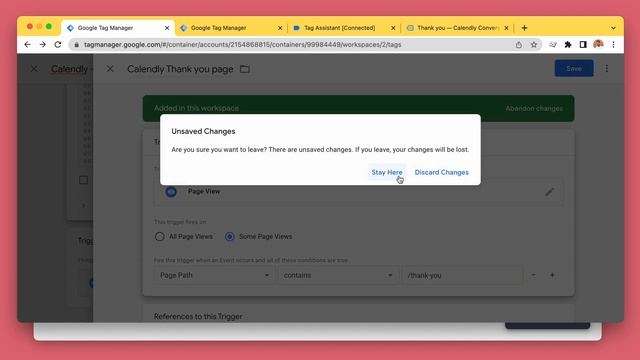Click References to this Trigger heading

coord(198,316)
